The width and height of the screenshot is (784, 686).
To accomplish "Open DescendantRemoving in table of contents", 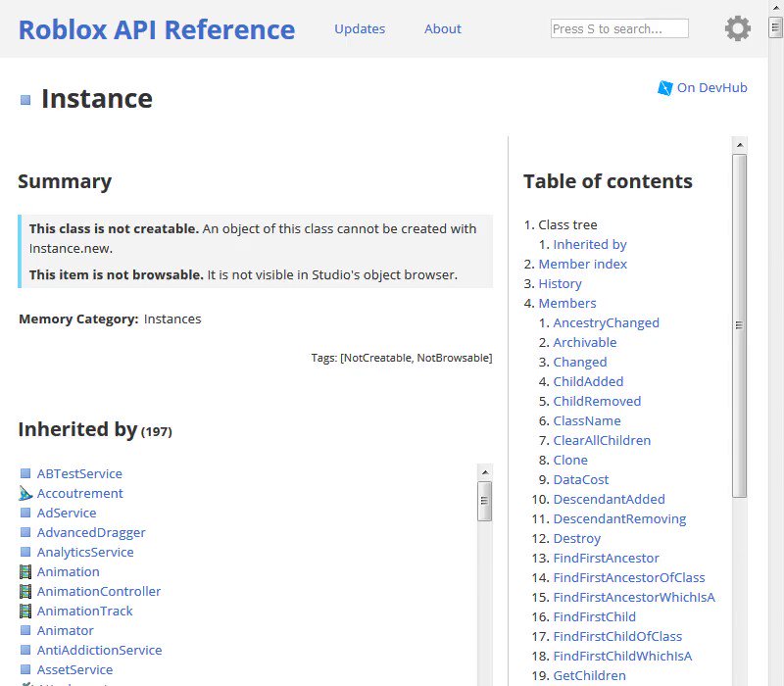I will click(x=619, y=518).
